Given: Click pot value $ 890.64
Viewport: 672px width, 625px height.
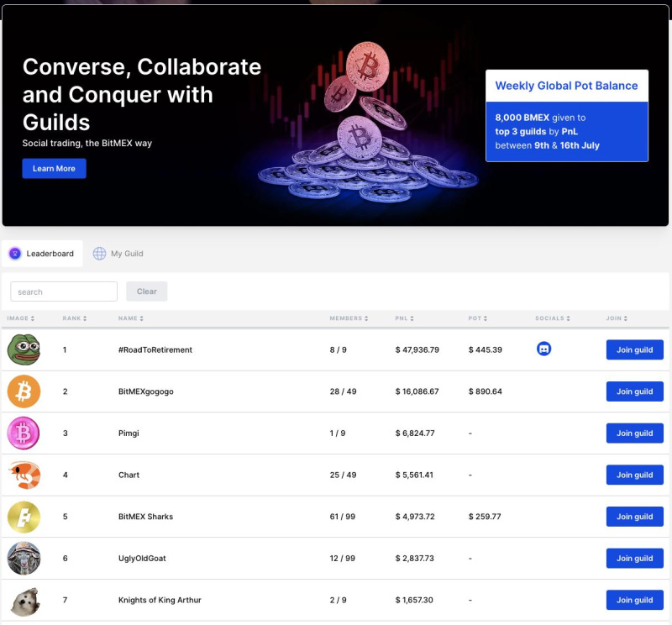Looking at the screenshot, I should coord(486,391).
